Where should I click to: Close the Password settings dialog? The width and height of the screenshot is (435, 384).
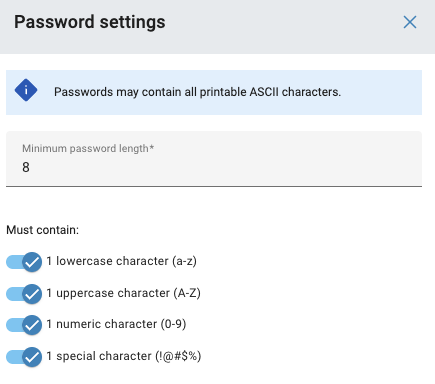tap(410, 22)
